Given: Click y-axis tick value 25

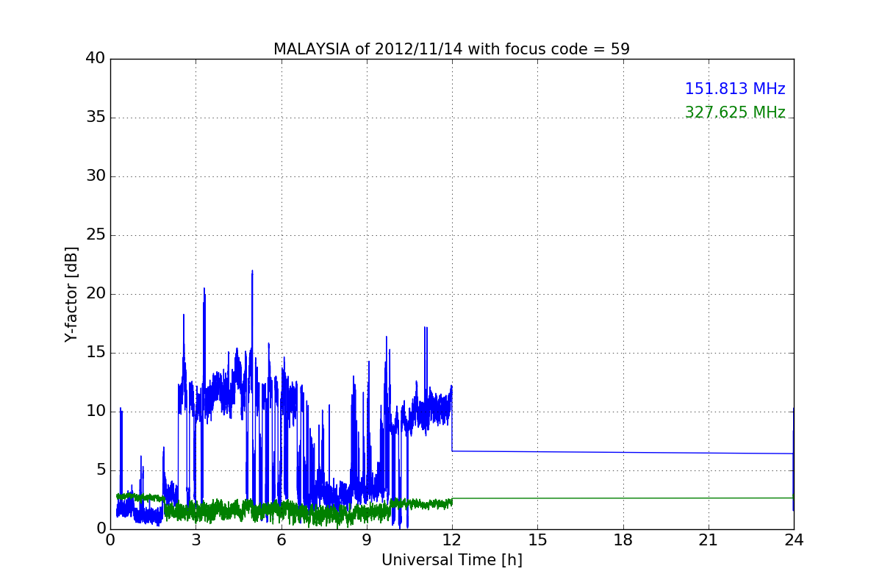Looking at the screenshot, I should click(96, 235).
